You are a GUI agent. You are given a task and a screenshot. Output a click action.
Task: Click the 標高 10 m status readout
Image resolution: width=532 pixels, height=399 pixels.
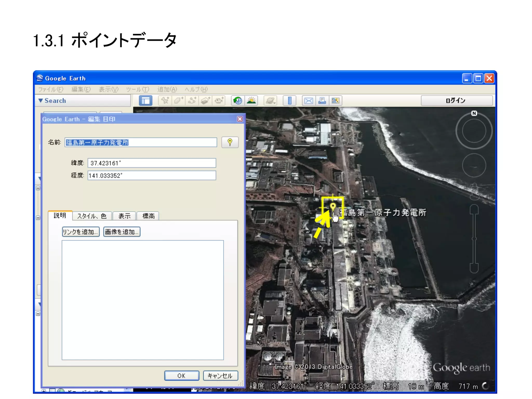(404, 386)
